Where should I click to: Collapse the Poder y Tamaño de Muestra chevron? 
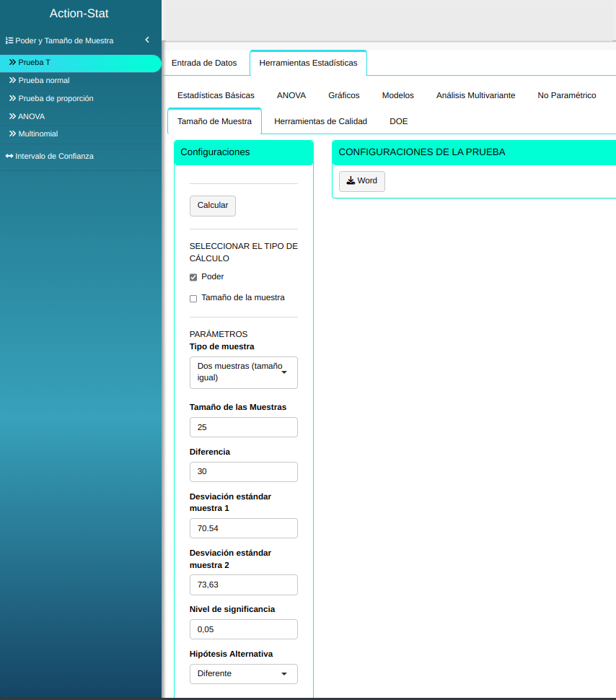147,40
